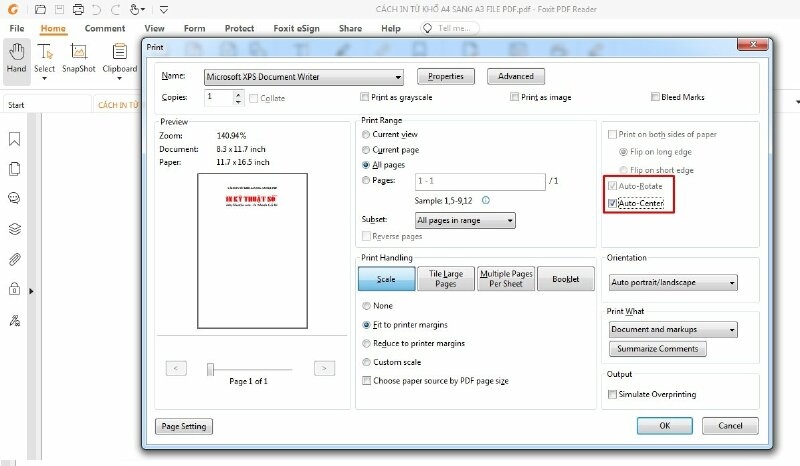The width and height of the screenshot is (800, 466).
Task: Select Fit to printer margins radio
Action: pyautogui.click(x=366, y=325)
